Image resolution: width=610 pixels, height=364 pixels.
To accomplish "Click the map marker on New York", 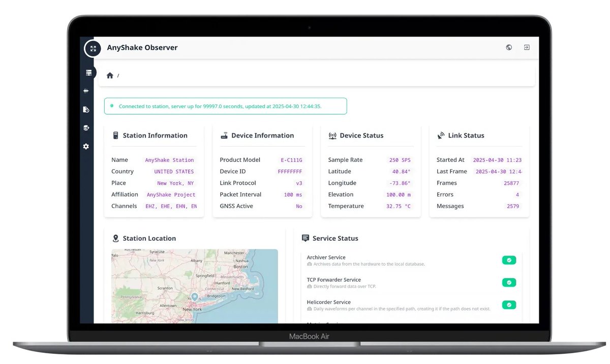I will point(194,297).
